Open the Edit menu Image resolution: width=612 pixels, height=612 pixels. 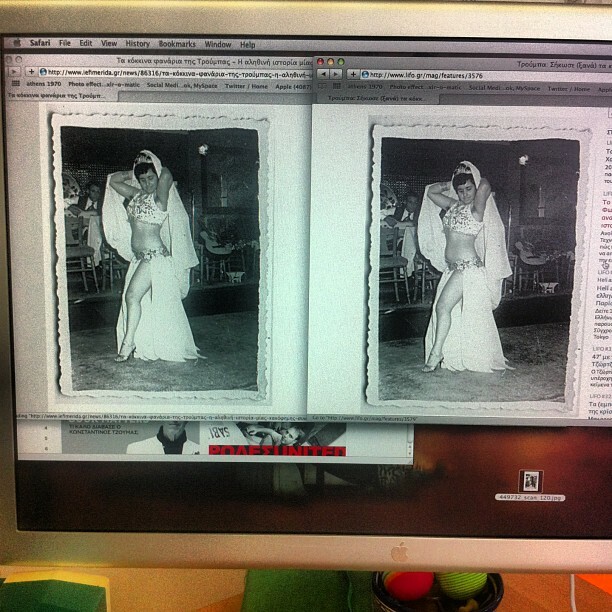click(x=86, y=43)
